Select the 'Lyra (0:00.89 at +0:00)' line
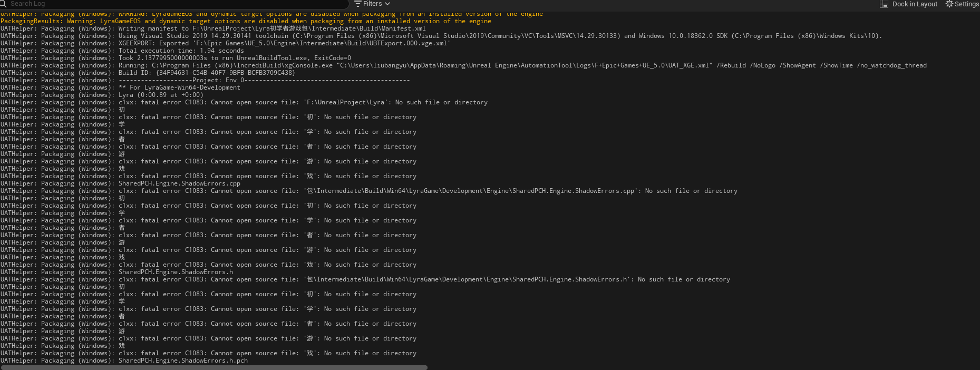Screen dimensions: 980x370 pos(102,95)
